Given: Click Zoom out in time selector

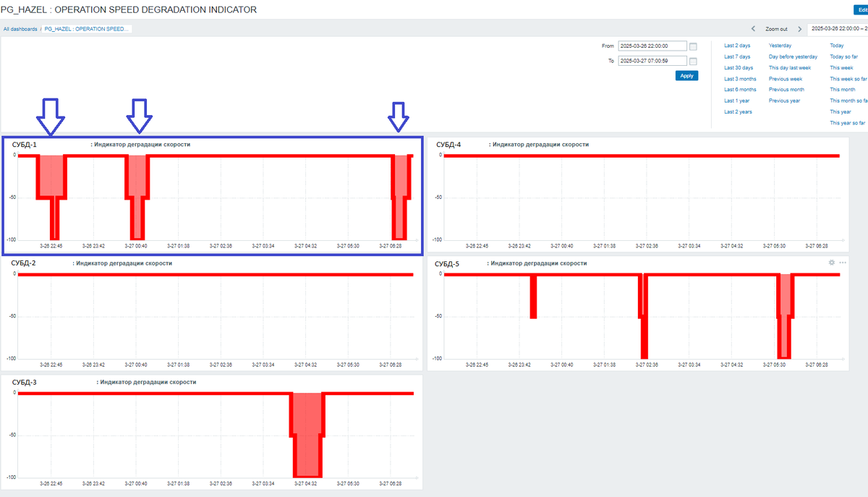Looking at the screenshot, I should coord(776,29).
